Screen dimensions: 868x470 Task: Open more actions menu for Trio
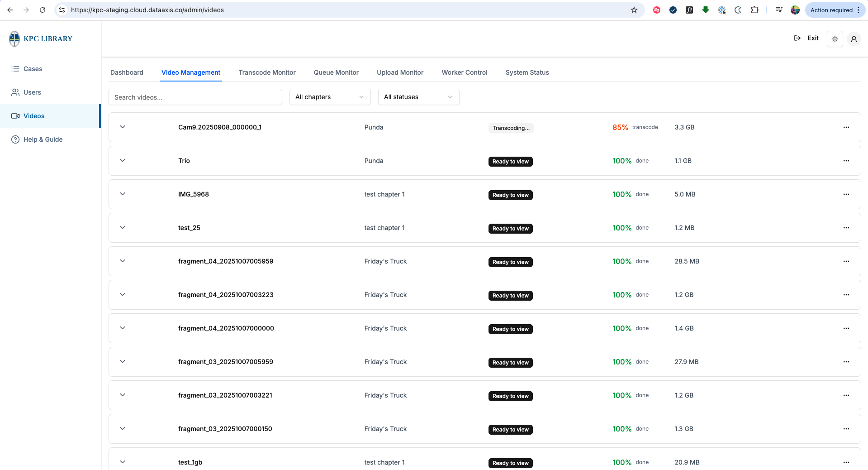pyautogui.click(x=846, y=161)
